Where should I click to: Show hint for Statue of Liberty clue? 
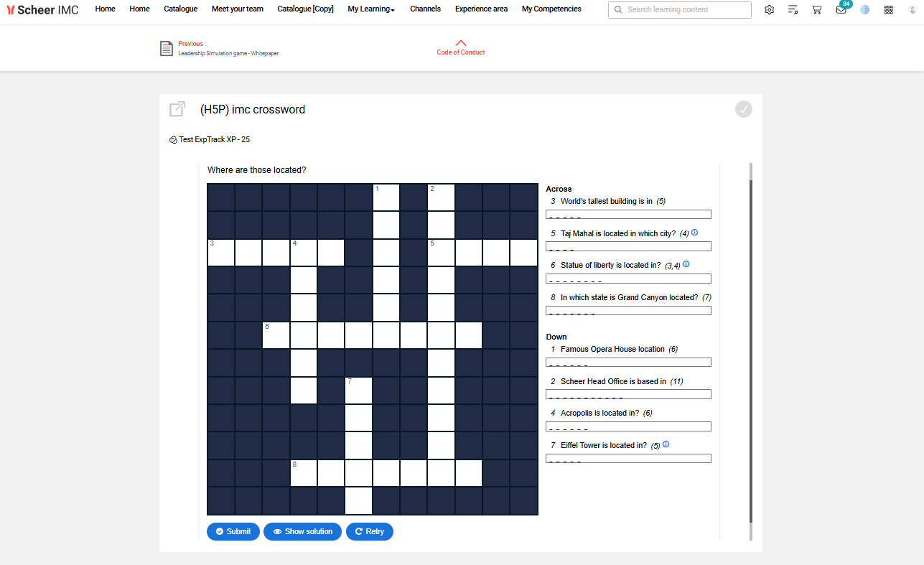coord(686,263)
